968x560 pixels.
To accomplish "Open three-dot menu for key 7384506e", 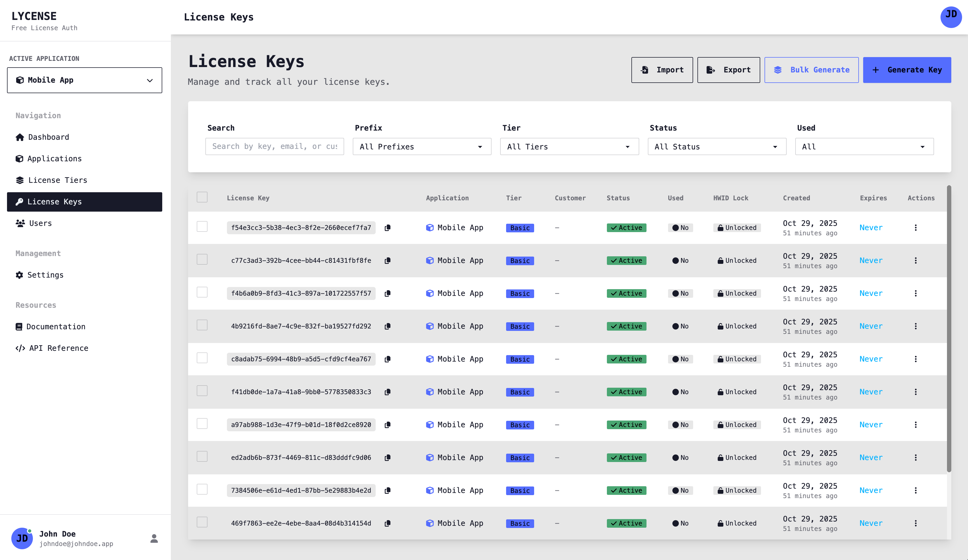I will (x=915, y=490).
